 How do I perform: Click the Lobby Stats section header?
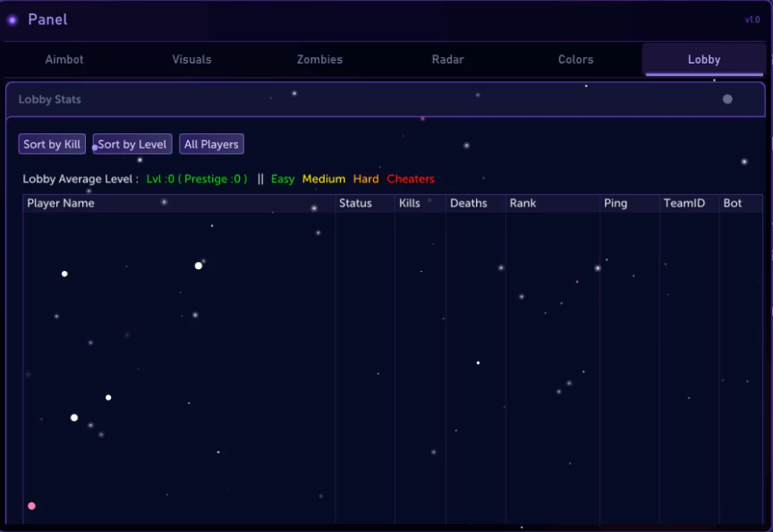coord(386,99)
